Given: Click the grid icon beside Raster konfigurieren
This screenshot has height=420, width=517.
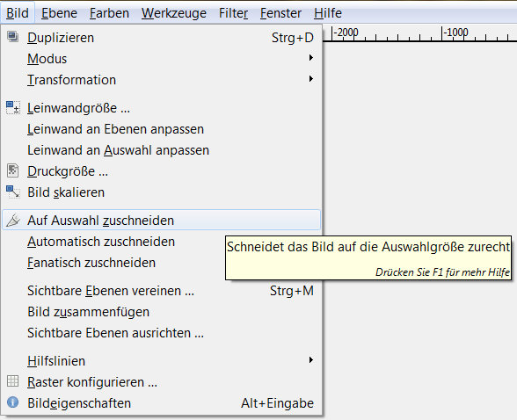Looking at the screenshot, I should coord(13,381).
